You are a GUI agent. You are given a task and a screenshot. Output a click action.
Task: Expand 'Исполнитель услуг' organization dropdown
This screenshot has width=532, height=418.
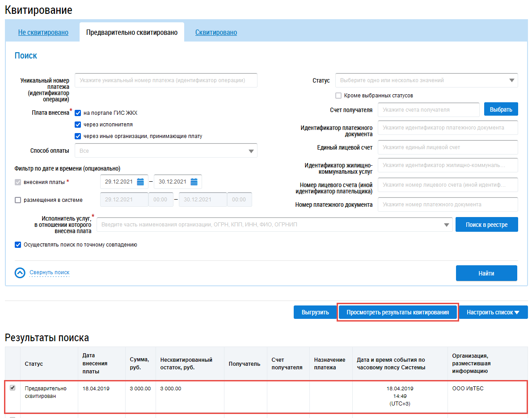pyautogui.click(x=446, y=225)
